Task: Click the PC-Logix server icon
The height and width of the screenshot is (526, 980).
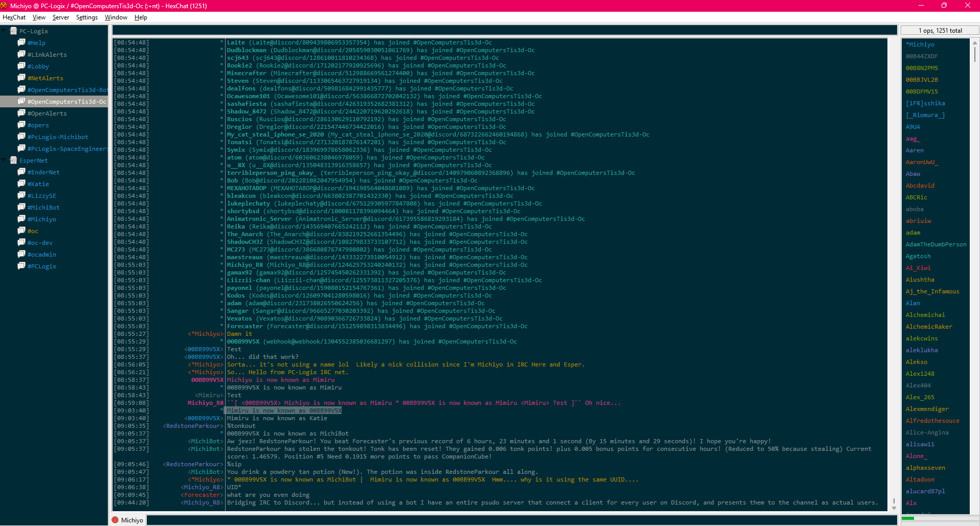Action: tap(13, 31)
